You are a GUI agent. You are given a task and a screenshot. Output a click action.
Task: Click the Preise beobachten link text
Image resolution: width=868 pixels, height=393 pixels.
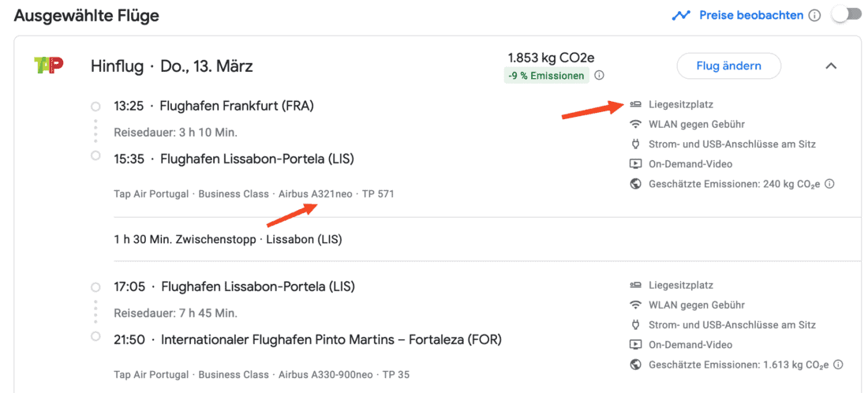tap(750, 16)
